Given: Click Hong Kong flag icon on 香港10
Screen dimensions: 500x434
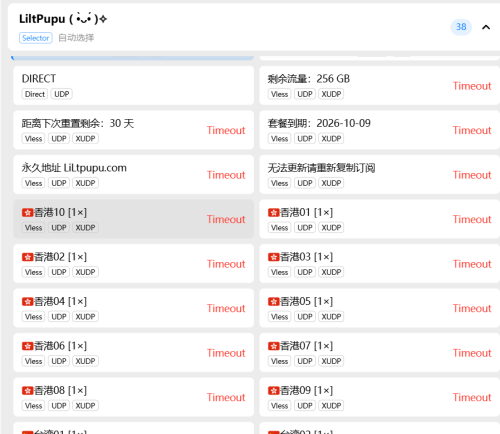Looking at the screenshot, I should (27, 212).
